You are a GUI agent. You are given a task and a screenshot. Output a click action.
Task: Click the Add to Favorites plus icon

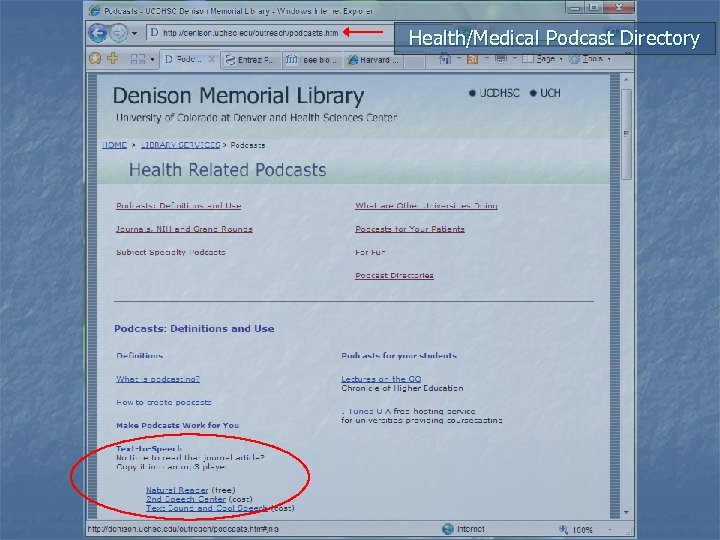point(112,58)
